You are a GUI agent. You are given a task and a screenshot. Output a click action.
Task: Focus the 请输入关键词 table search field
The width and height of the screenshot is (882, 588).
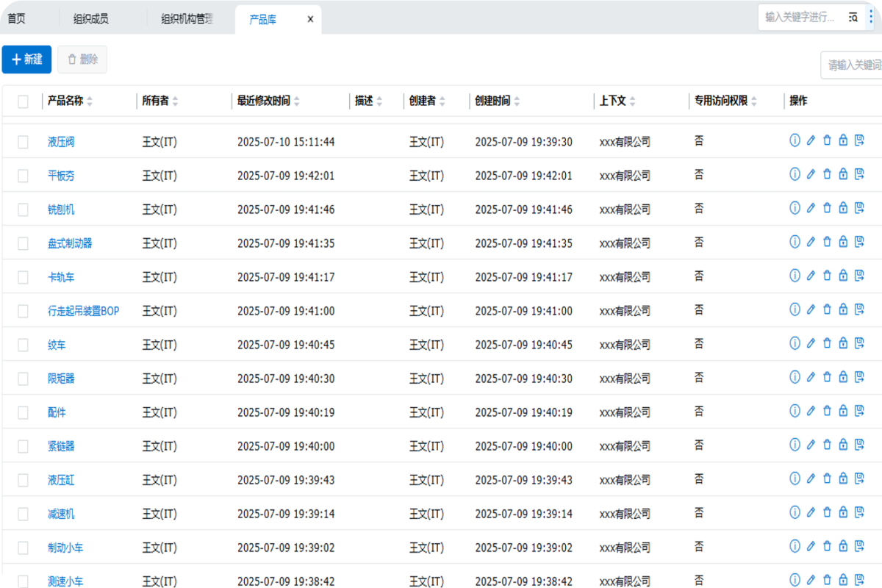[x=853, y=65]
